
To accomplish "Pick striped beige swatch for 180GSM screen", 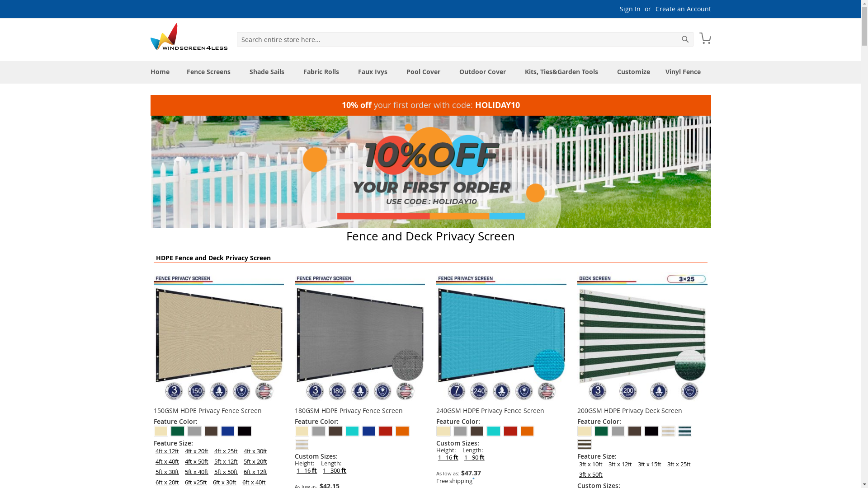I will coord(302,444).
